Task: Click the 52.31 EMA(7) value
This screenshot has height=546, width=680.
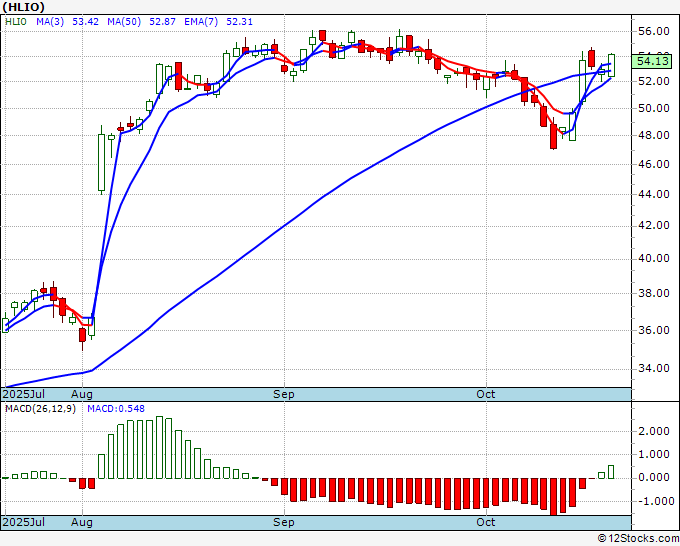Action: (239, 22)
